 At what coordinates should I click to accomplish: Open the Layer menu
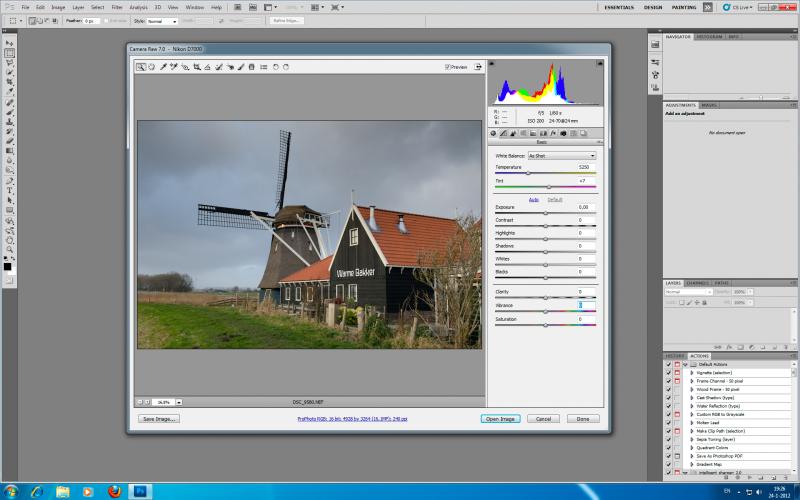[x=78, y=7]
